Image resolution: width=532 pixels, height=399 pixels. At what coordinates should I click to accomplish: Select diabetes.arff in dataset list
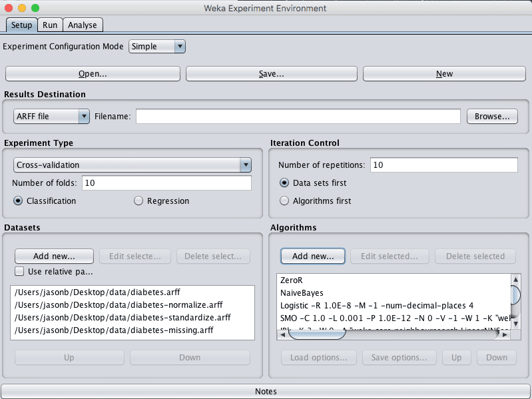tap(133, 292)
